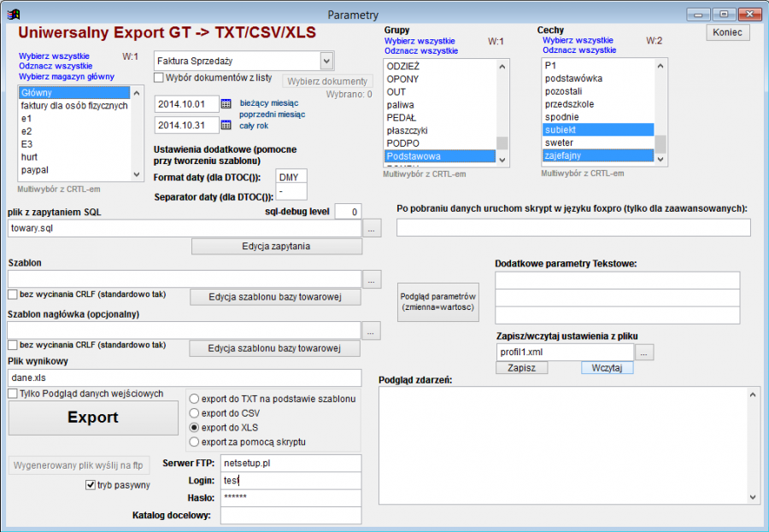Focus the 'Separator daty' field
Screen dimensions: 769x532
(x=291, y=192)
